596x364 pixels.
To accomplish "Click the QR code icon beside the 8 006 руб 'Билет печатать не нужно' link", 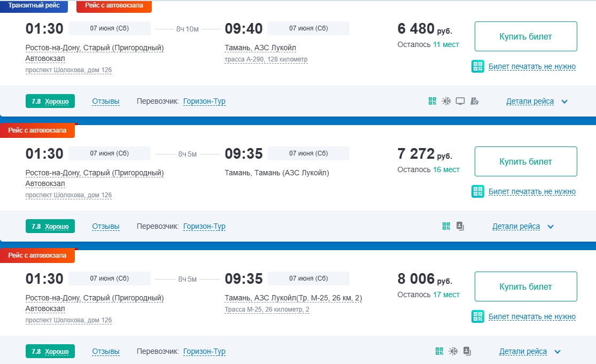I will pos(478,316).
